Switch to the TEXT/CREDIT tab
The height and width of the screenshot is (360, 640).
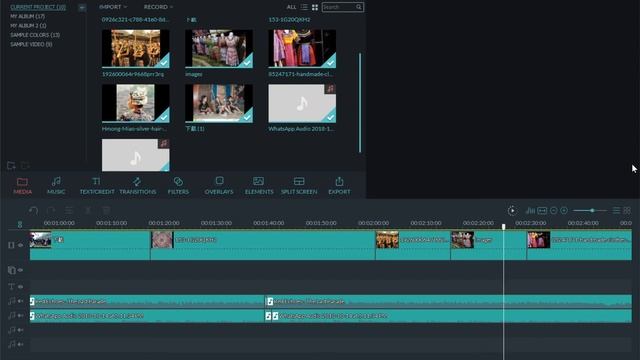tap(97, 186)
